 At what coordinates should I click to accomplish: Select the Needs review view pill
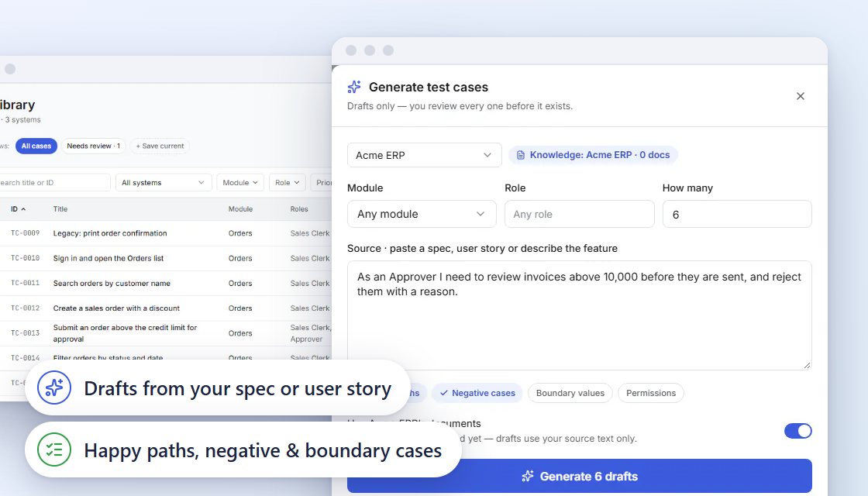pyautogui.click(x=94, y=146)
